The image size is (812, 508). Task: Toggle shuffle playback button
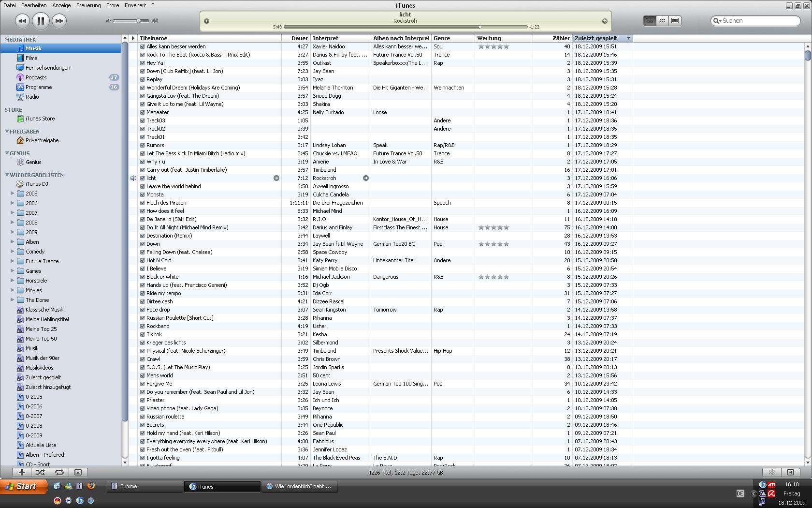[x=41, y=472]
